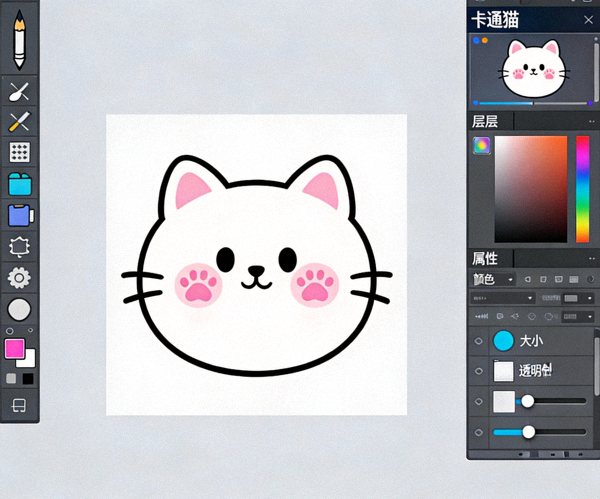Click the cyan circle next to 大小
600x499 pixels.
[503, 341]
